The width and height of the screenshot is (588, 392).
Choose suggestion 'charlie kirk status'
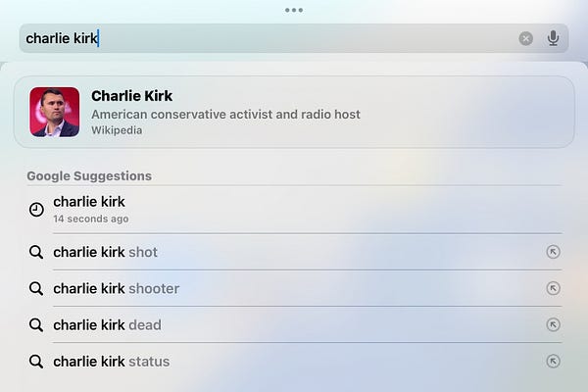tap(294, 362)
